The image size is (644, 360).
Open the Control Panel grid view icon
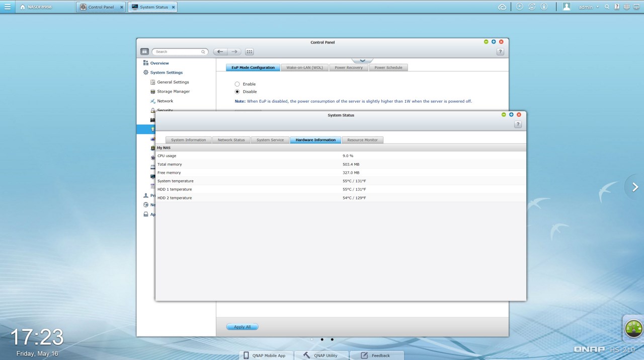[x=249, y=51]
